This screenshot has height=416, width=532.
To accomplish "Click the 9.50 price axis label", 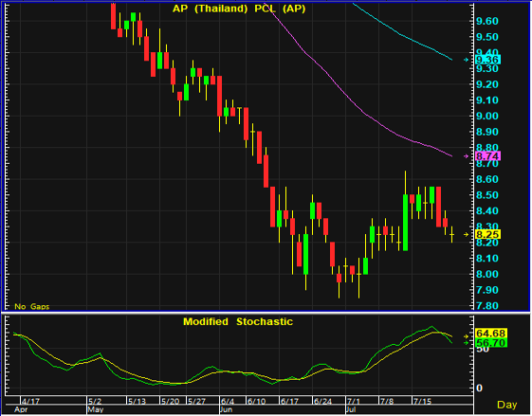I will tap(487, 37).
